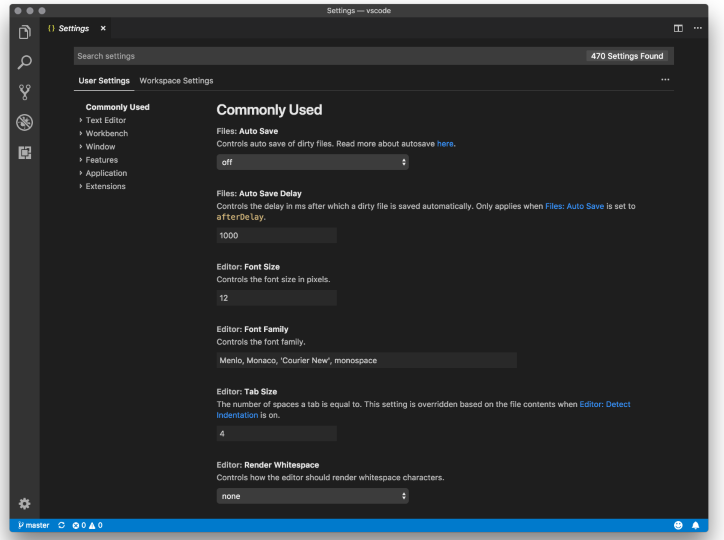Screen dimensions: 724x540
Task: Click the Editor: Detect Indentation link
Action: 604,404
